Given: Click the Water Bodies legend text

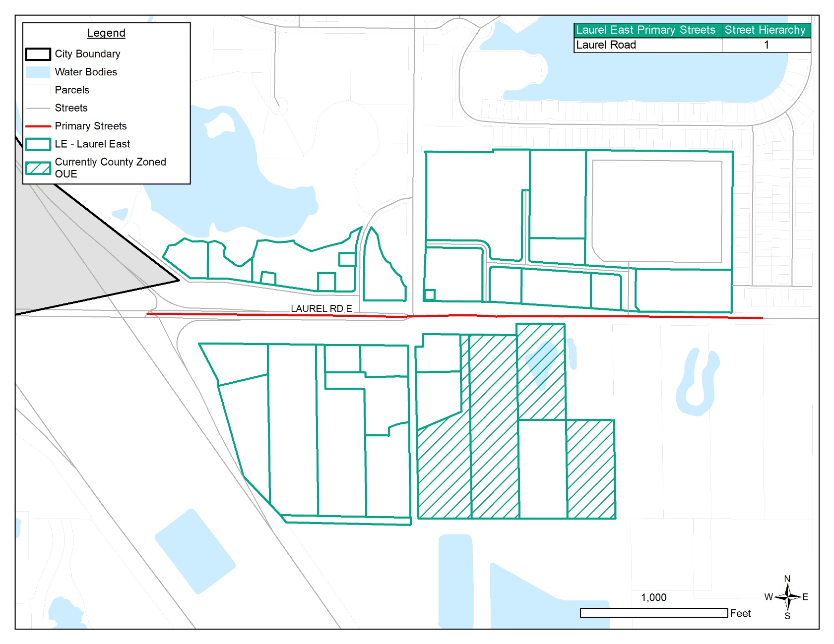Looking at the screenshot, I should click(86, 72).
